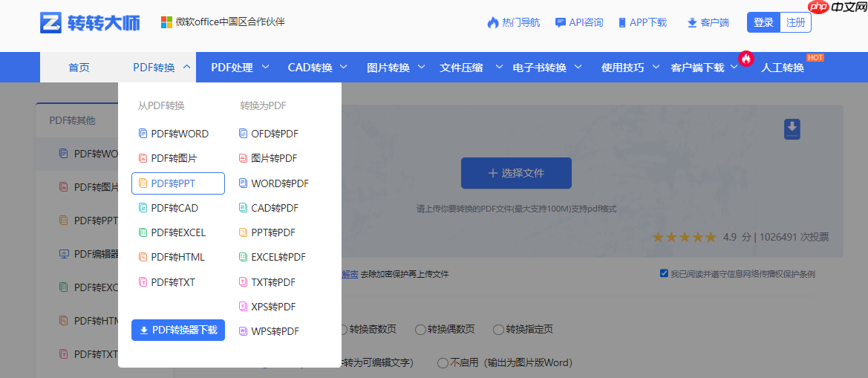Click the WORD转PDF icon in dropdown menu
Image resolution: width=868 pixels, height=378 pixels.
(243, 183)
